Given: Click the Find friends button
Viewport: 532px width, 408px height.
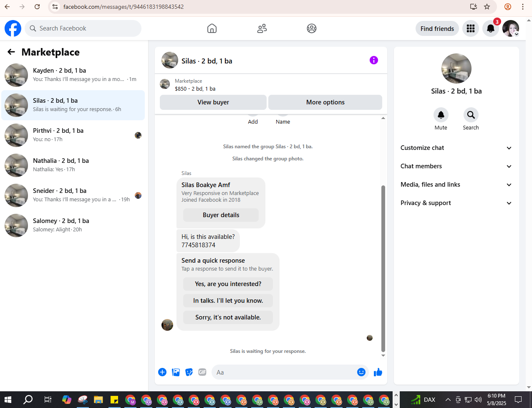Looking at the screenshot, I should [437, 28].
